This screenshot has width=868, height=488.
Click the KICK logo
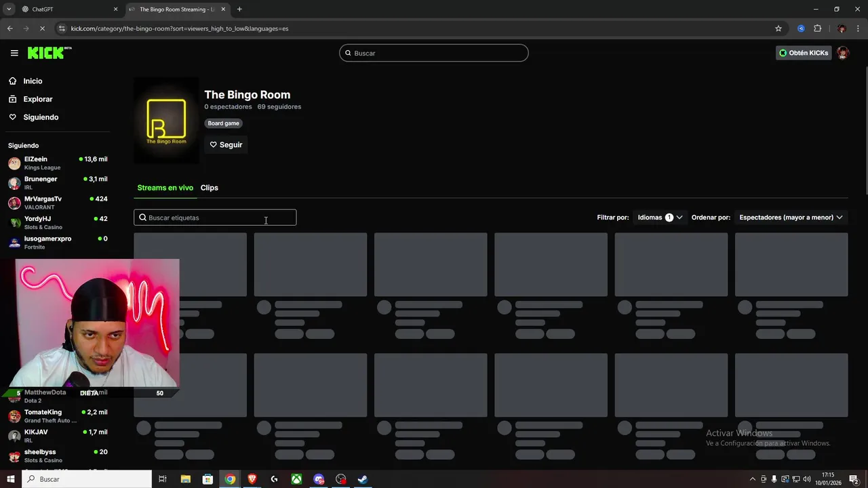pos(50,53)
